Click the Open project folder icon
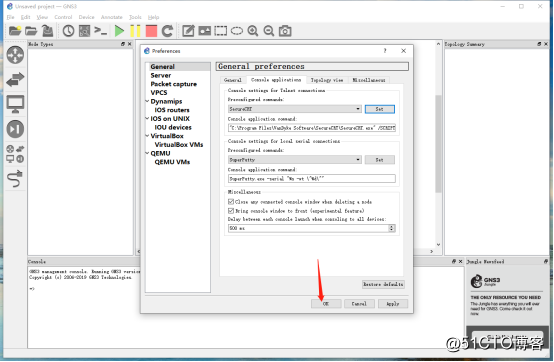This screenshot has height=362, width=554. [x=31, y=31]
